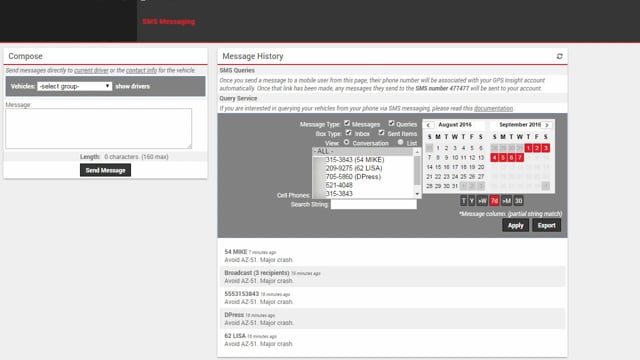Open the 54 MIKE conversation entry
This screenshot has width=640, height=360.
[393, 256]
